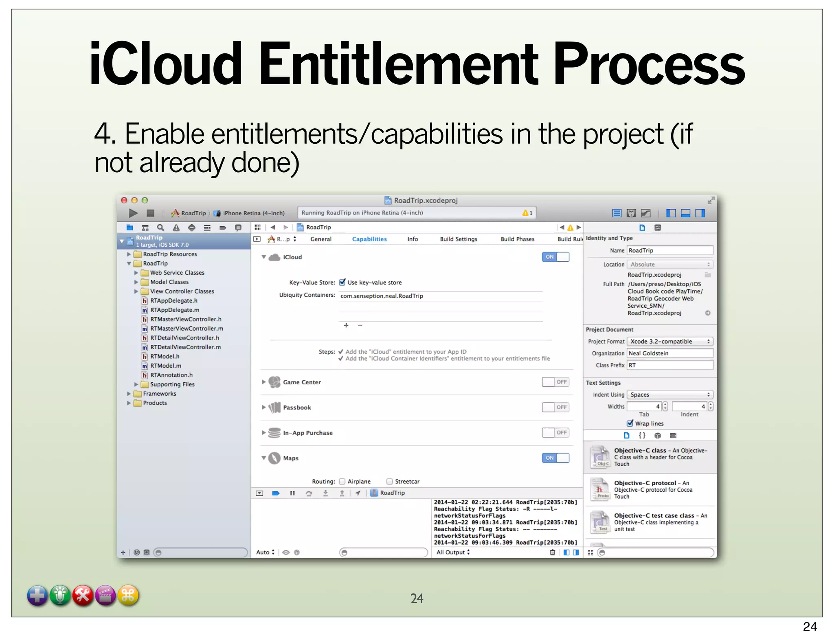Viewport: 834px width, 644px height.
Task: Add a ubiquity container with plus button
Action: [x=346, y=325]
